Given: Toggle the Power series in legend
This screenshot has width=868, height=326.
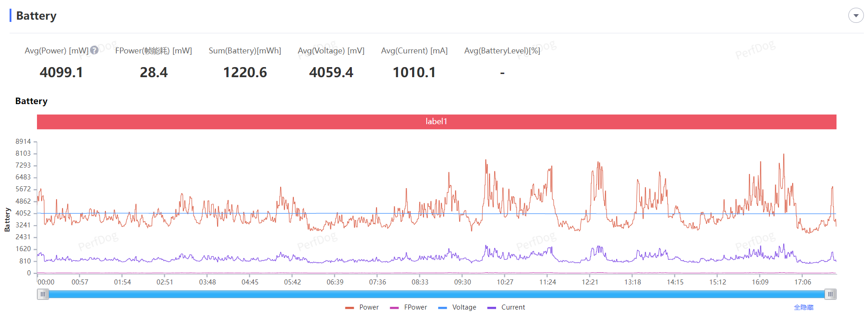Looking at the screenshot, I should pos(362,307).
